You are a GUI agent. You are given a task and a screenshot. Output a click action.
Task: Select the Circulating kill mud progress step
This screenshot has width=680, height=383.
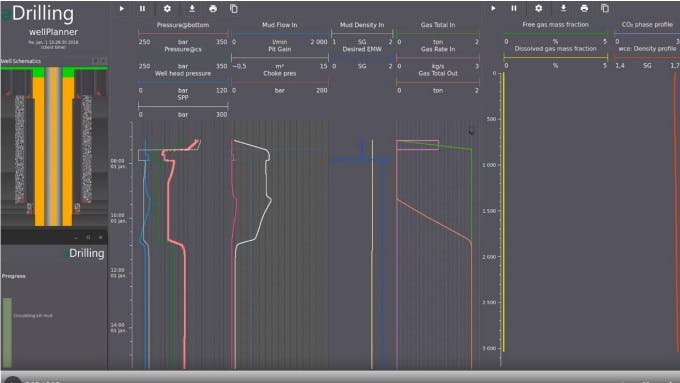click(33, 316)
